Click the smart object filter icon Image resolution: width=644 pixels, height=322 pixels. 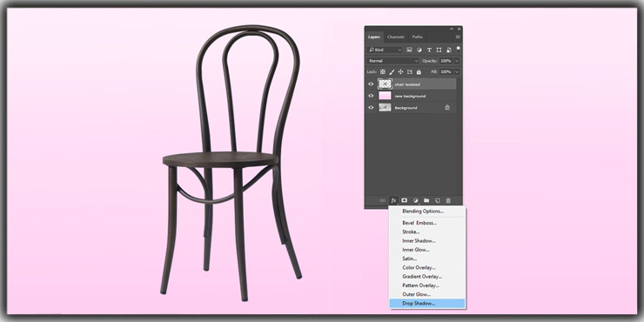click(x=449, y=50)
